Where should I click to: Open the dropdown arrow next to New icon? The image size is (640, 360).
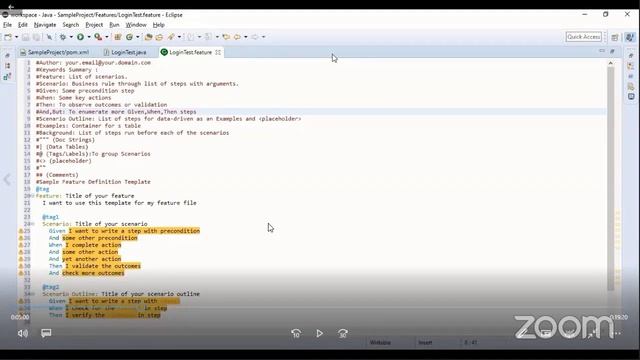click(16, 37)
